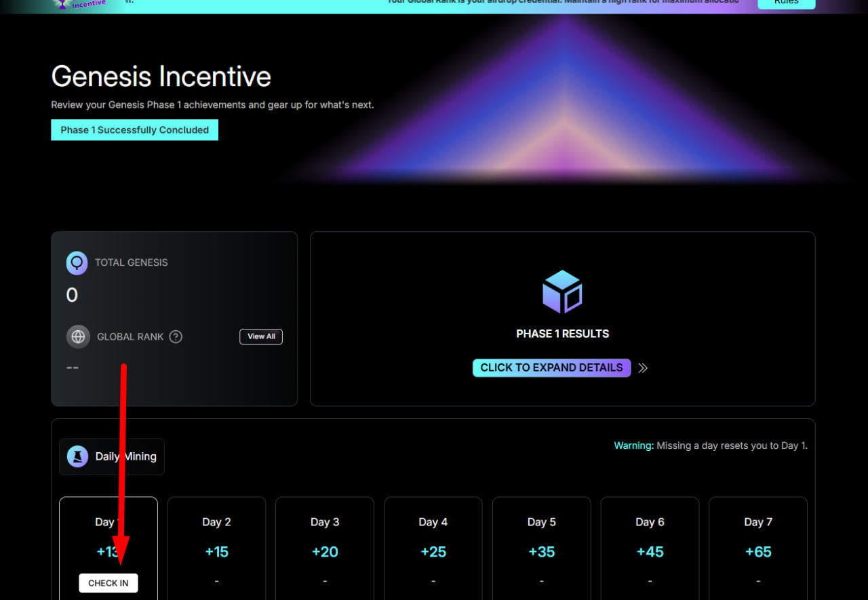Image resolution: width=868 pixels, height=600 pixels.
Task: Select the Day 5 +35 reward card
Action: pos(542,548)
